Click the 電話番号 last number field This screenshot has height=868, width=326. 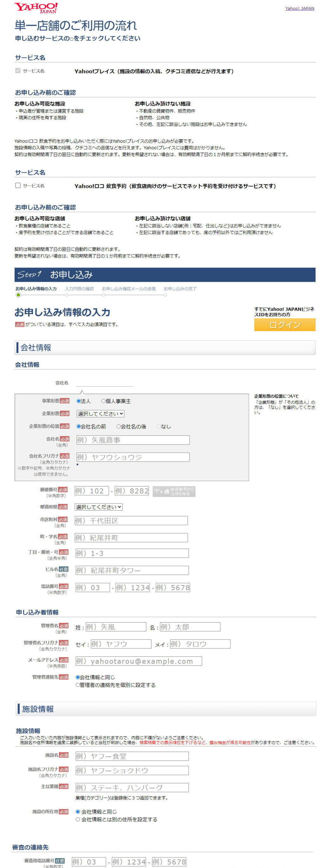[x=173, y=588]
